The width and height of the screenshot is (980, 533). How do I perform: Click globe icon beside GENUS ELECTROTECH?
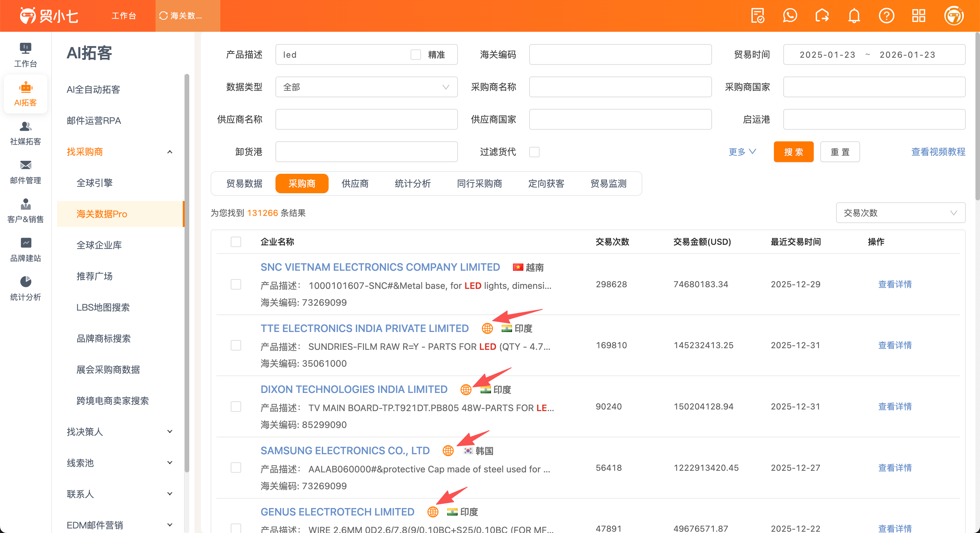pyautogui.click(x=433, y=512)
